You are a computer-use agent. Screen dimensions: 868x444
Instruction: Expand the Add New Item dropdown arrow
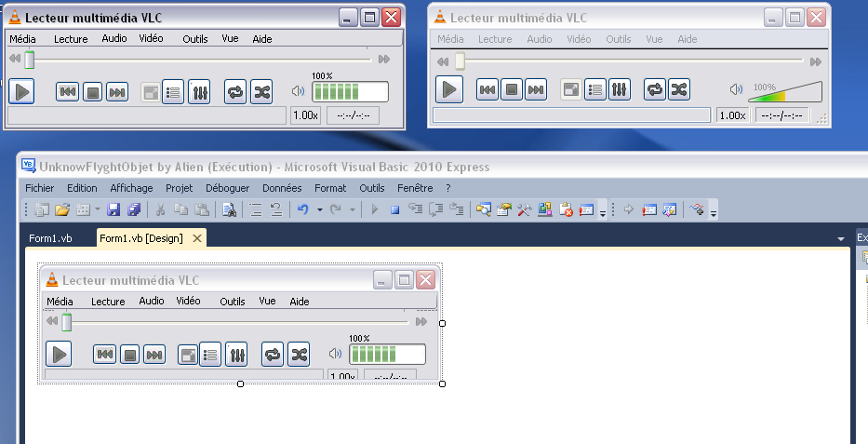coord(98,209)
